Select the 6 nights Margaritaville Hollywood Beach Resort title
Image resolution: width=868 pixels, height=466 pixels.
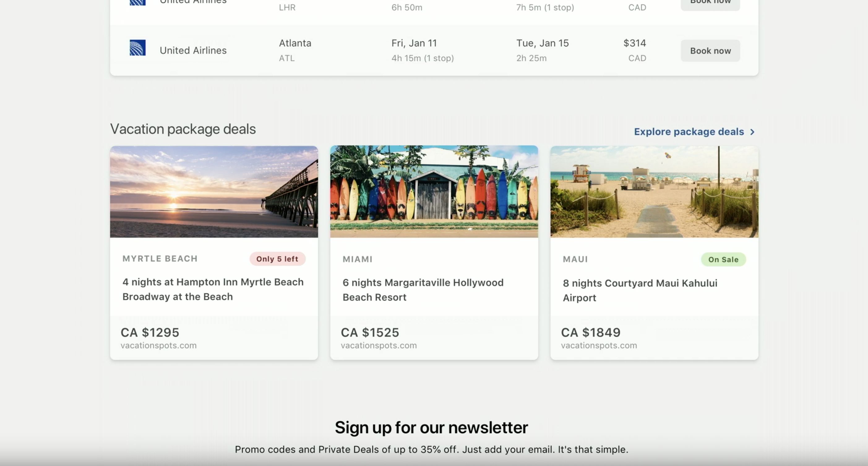click(x=423, y=290)
